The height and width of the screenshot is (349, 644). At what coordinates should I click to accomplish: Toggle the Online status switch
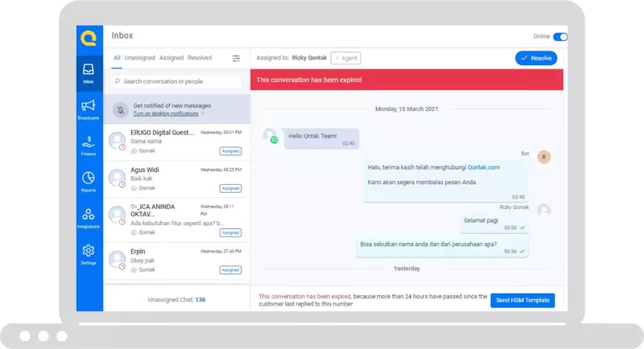[x=560, y=36]
